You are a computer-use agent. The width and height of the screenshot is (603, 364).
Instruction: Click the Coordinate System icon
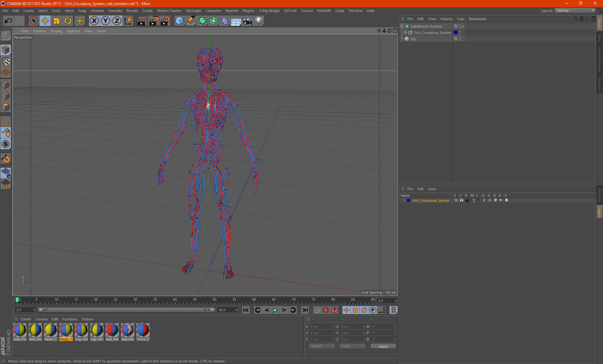point(128,21)
